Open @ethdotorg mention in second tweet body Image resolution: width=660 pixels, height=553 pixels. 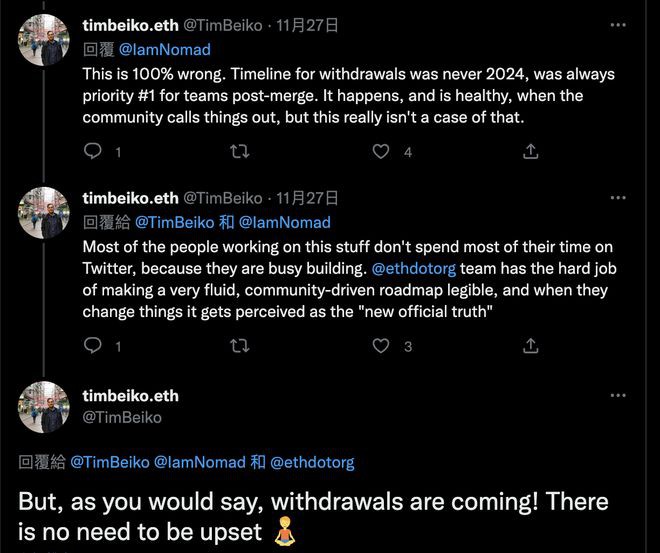coord(416,270)
